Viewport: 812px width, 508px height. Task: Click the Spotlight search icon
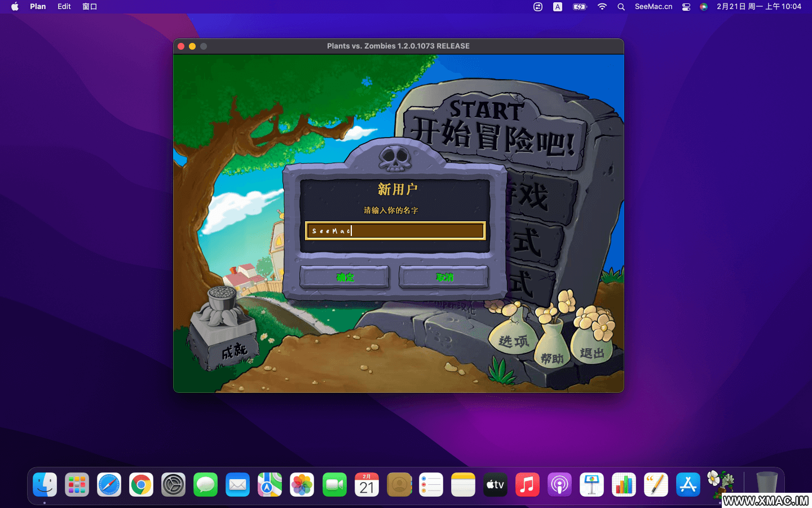click(x=621, y=7)
